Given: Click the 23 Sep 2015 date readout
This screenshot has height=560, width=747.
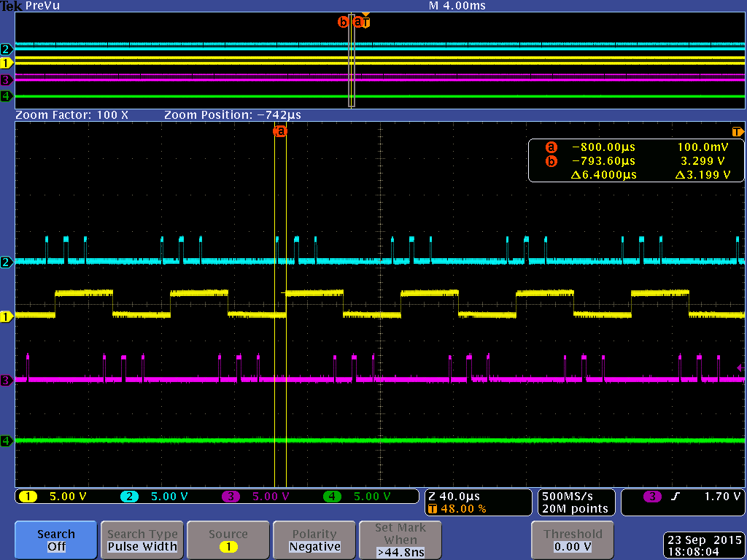Looking at the screenshot, I should pos(705,540).
